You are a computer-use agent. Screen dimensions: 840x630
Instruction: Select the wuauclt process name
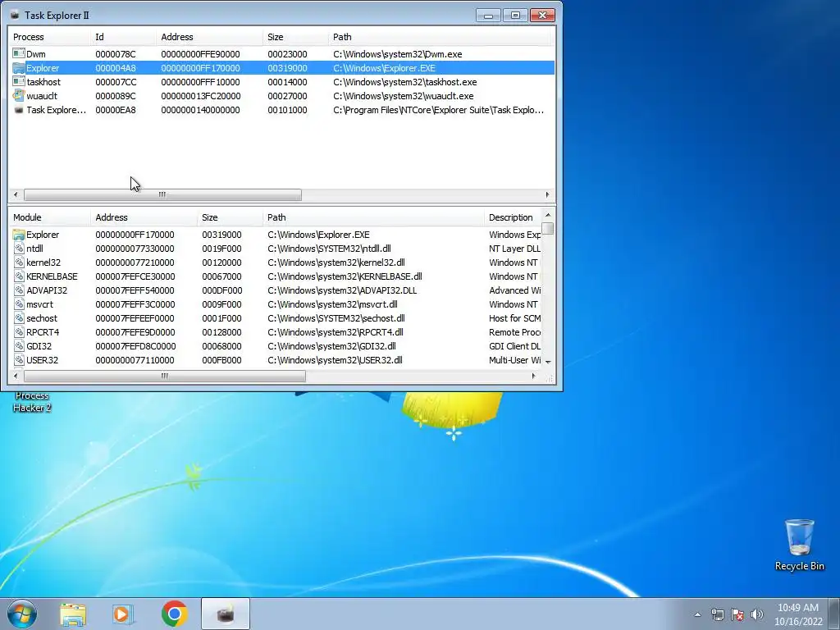pyautogui.click(x=42, y=96)
